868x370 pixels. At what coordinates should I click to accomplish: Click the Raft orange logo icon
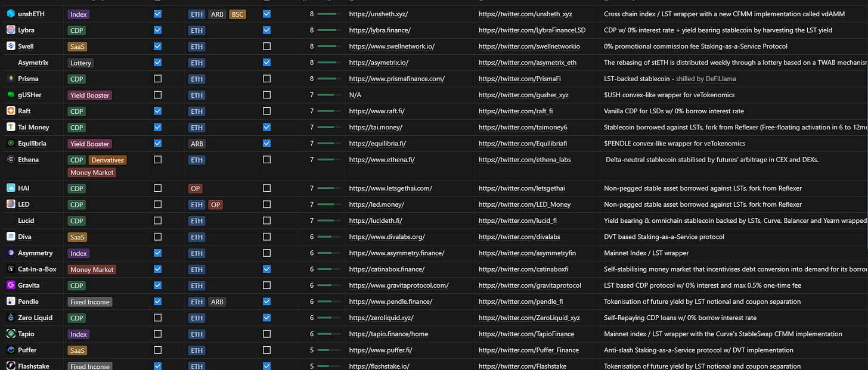click(x=11, y=111)
